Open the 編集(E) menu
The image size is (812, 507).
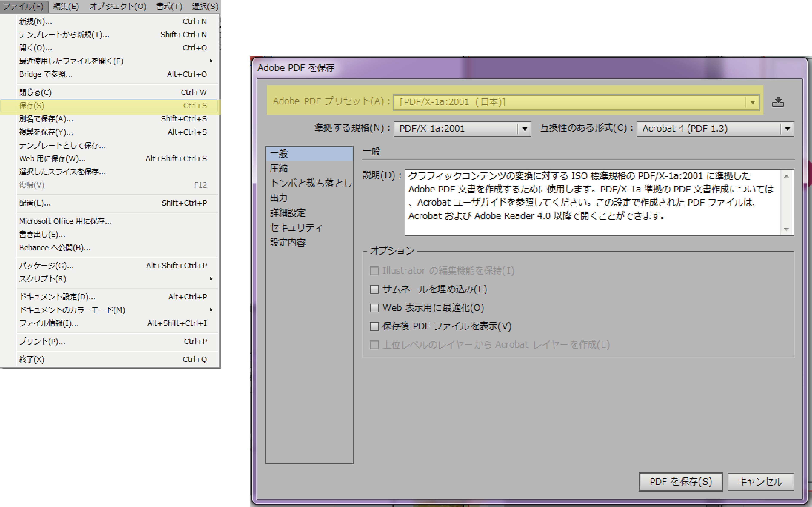pos(66,6)
